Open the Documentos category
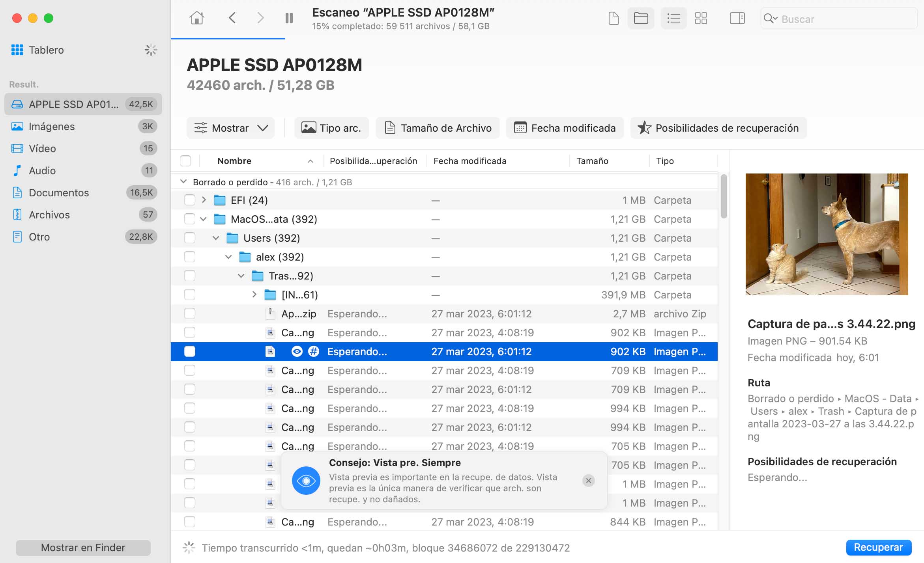 click(x=83, y=192)
